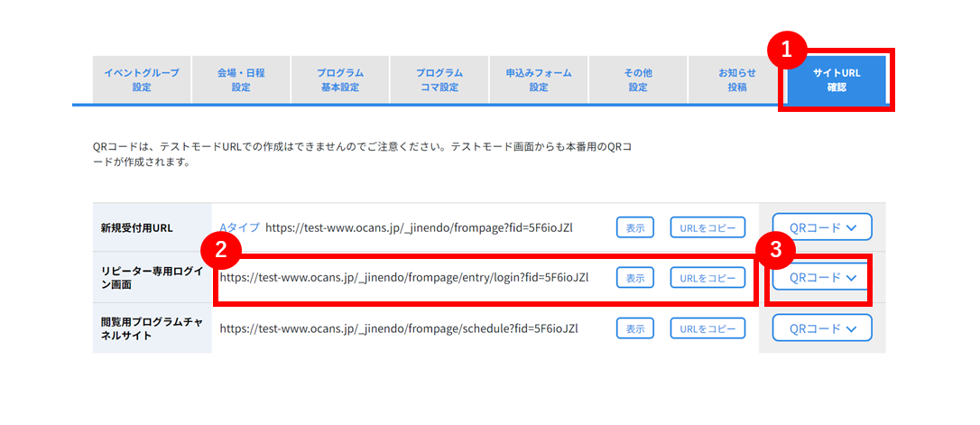Select the サイトURL確認 tab
The image size is (980, 425).
pos(837,80)
